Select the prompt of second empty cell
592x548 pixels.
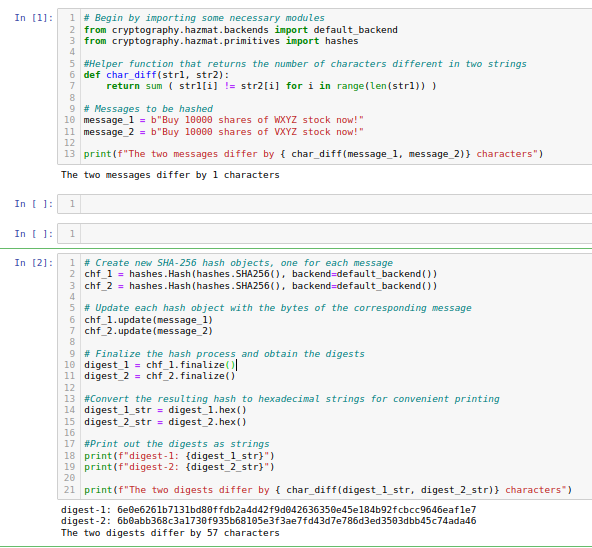pos(34,234)
